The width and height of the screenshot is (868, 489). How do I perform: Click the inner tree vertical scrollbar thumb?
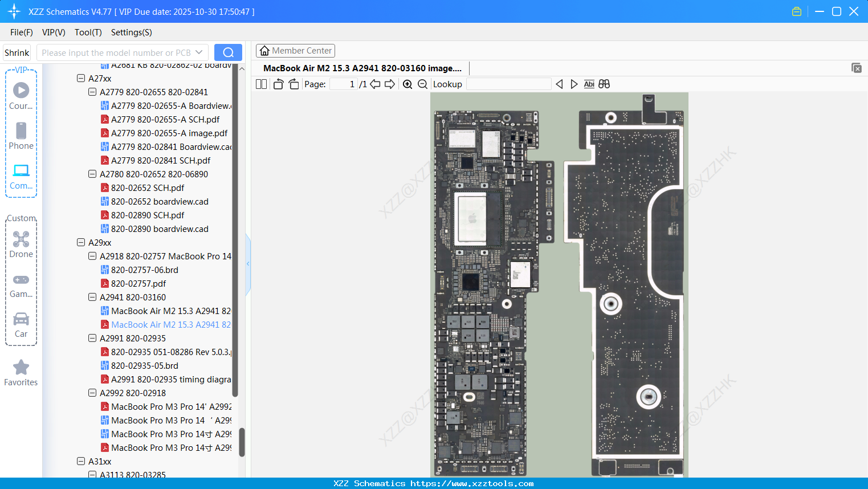click(235, 230)
